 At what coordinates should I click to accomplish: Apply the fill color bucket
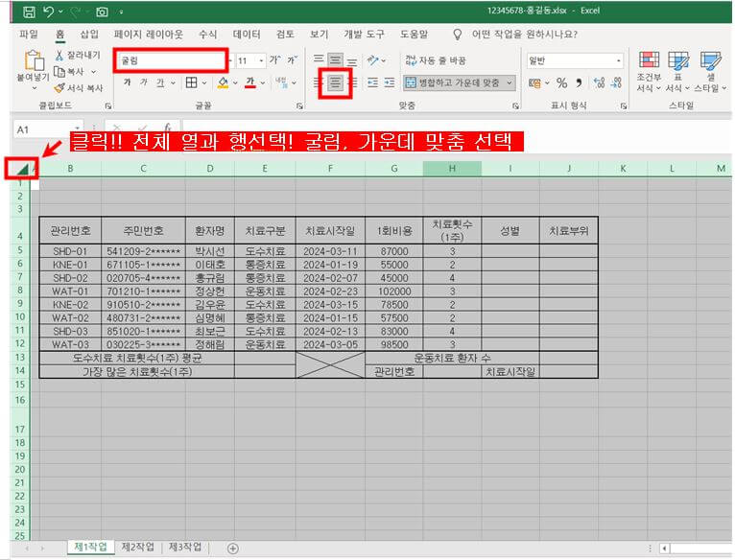click(224, 83)
